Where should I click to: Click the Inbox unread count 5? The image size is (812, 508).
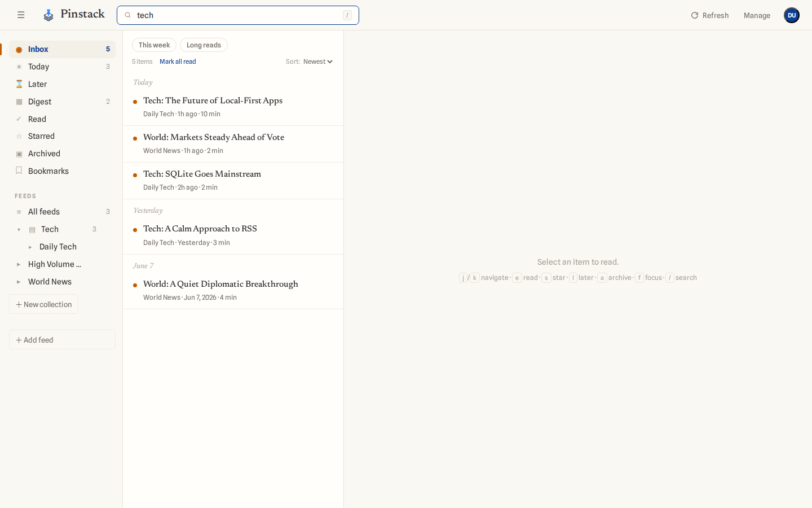pyautogui.click(x=108, y=49)
